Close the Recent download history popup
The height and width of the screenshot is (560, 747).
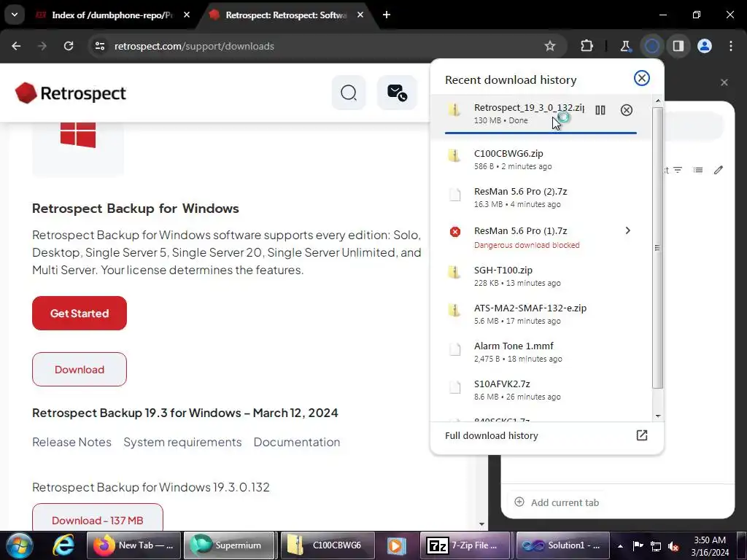pyautogui.click(x=642, y=78)
